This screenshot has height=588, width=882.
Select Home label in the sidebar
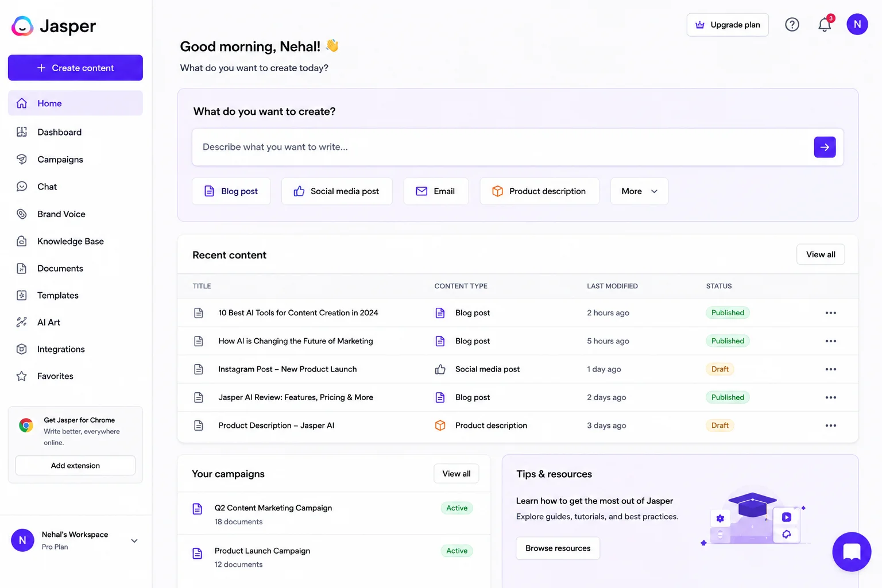[x=49, y=103]
